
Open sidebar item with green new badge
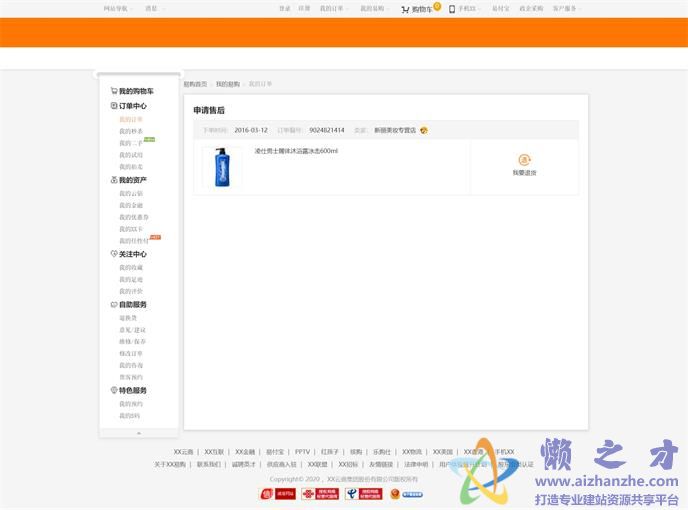131,143
